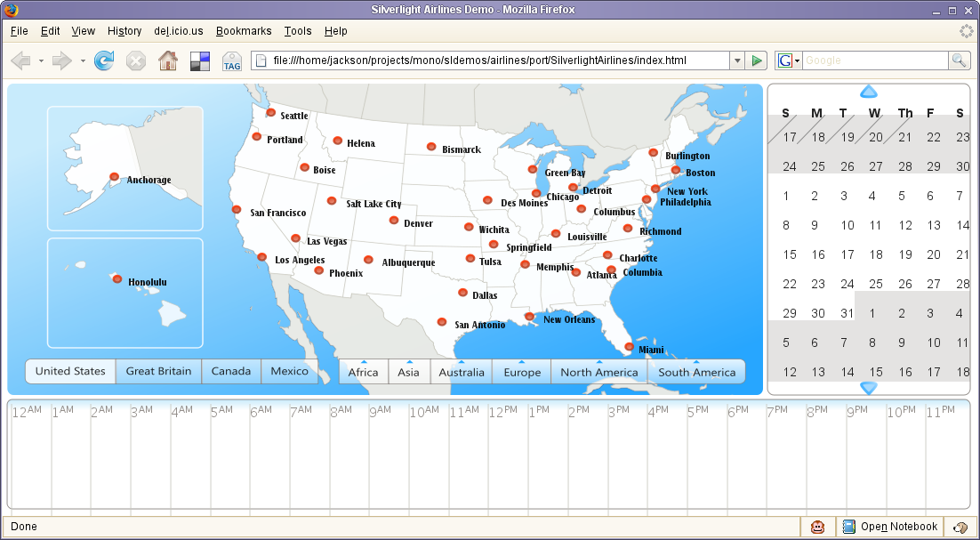Image resolution: width=980 pixels, height=540 pixels.
Task: Select the Bismarck city marker
Action: pos(431,146)
